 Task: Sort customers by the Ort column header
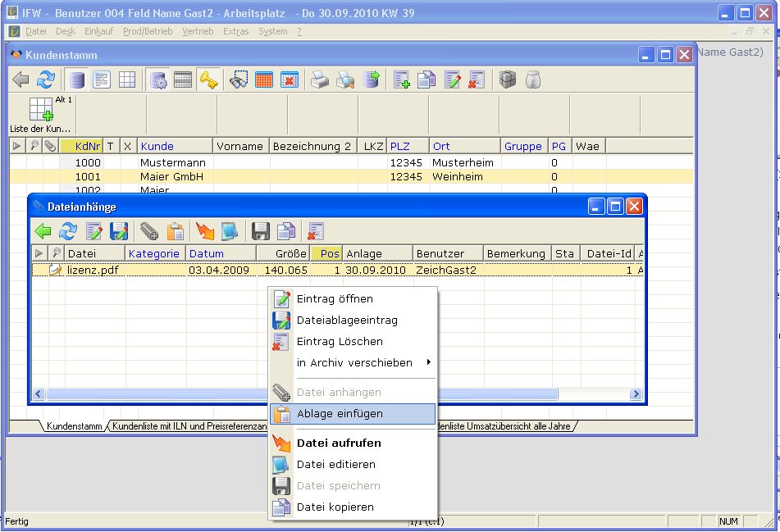point(441,146)
